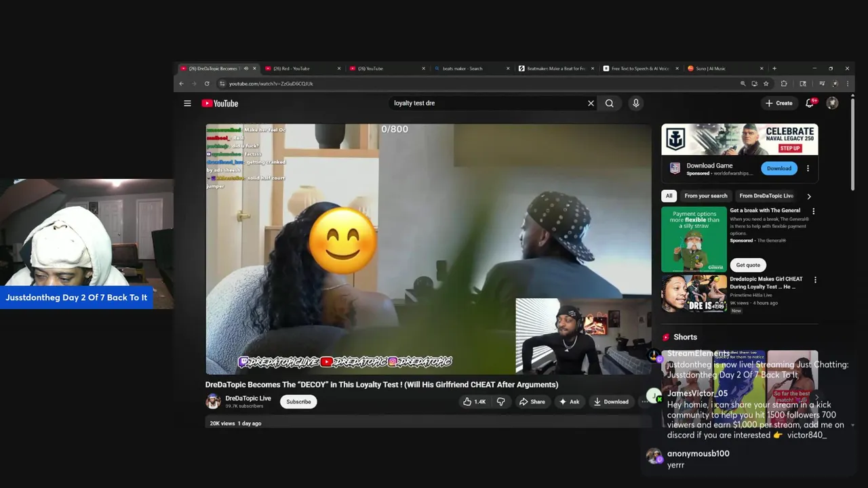This screenshot has height=488, width=868.
Task: Open the video title text
Action: (382, 384)
